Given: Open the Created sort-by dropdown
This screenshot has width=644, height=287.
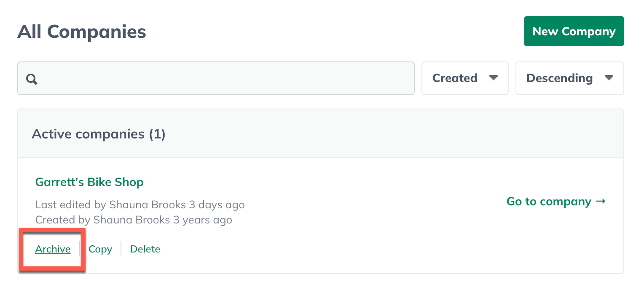Looking at the screenshot, I should (x=465, y=78).
